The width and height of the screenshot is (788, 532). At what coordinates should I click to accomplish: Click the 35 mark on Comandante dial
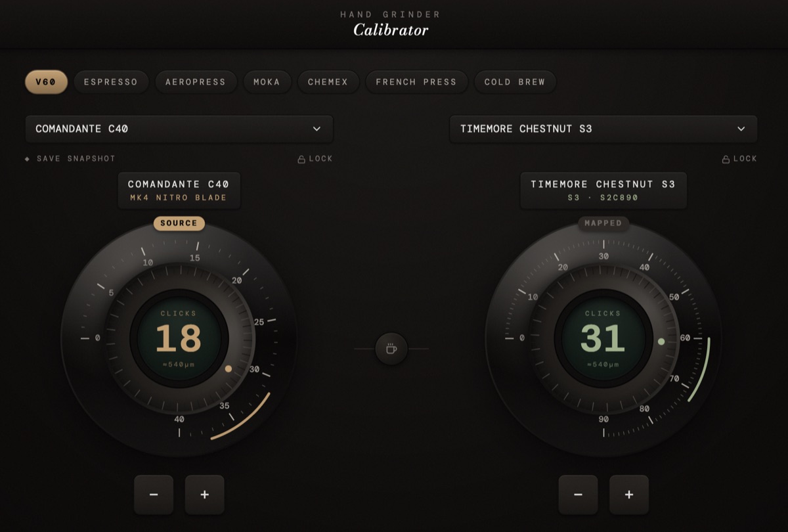pyautogui.click(x=225, y=406)
